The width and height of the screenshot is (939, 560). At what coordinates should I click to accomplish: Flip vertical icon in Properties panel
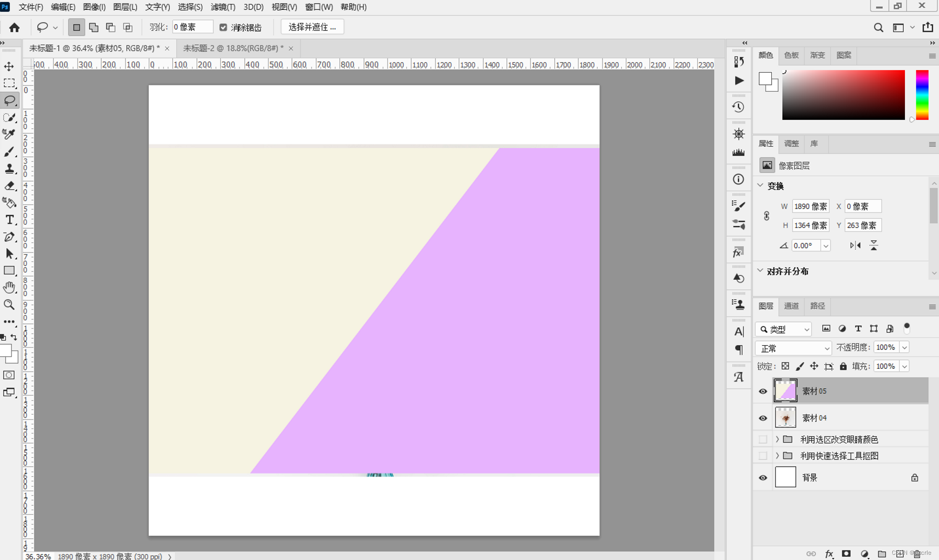(873, 245)
